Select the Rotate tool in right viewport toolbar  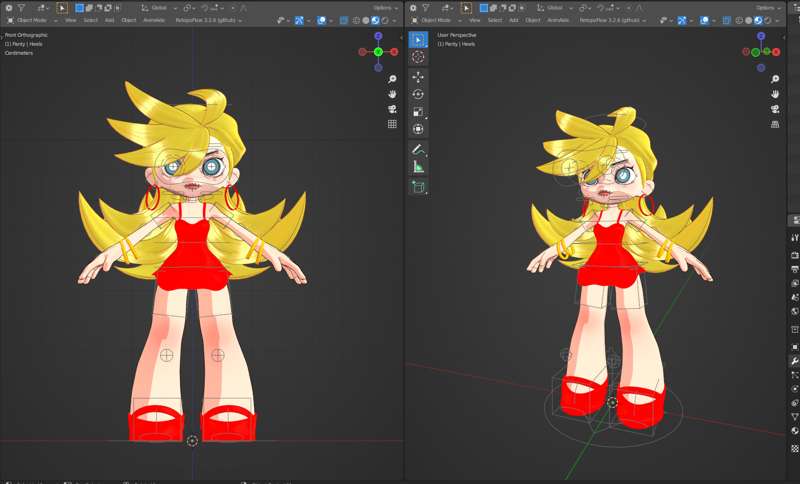tap(418, 94)
